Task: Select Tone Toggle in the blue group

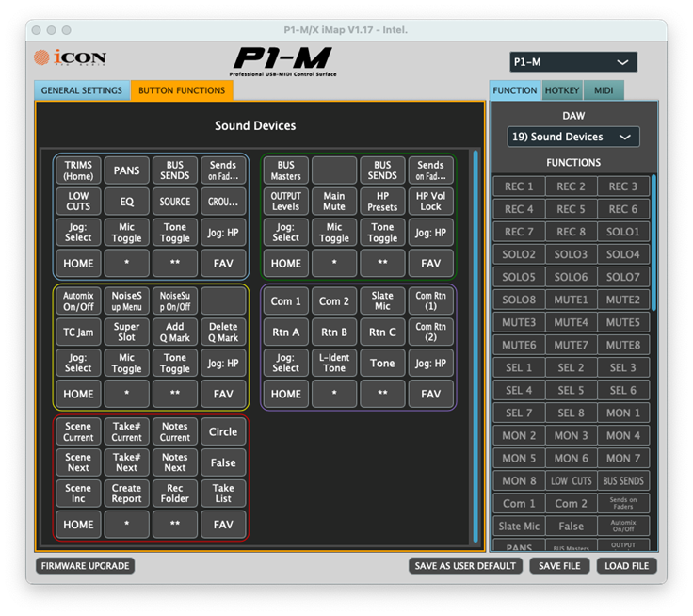Action: (x=175, y=232)
